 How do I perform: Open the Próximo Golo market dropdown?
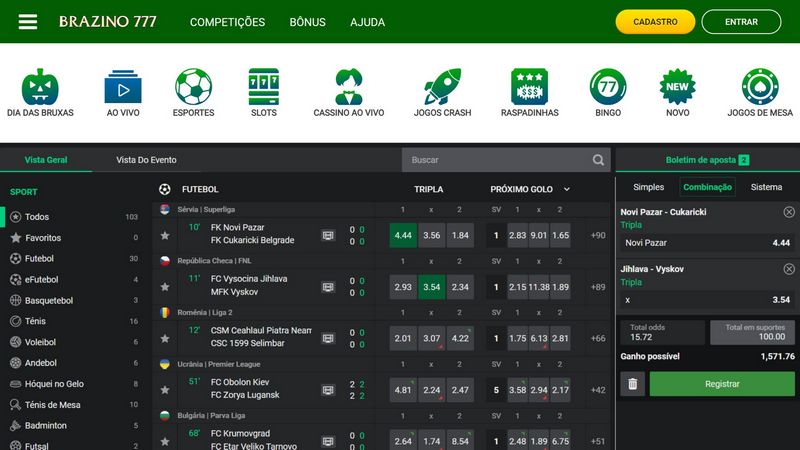[x=567, y=189]
